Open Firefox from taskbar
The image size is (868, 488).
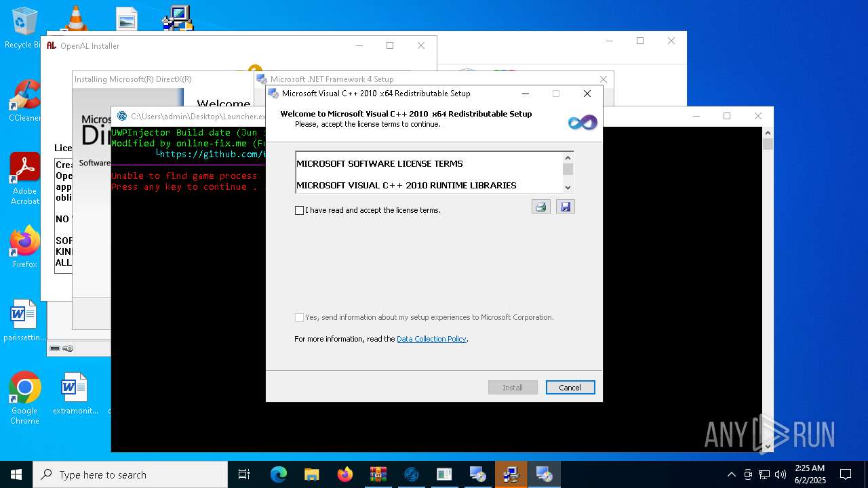[x=345, y=474]
